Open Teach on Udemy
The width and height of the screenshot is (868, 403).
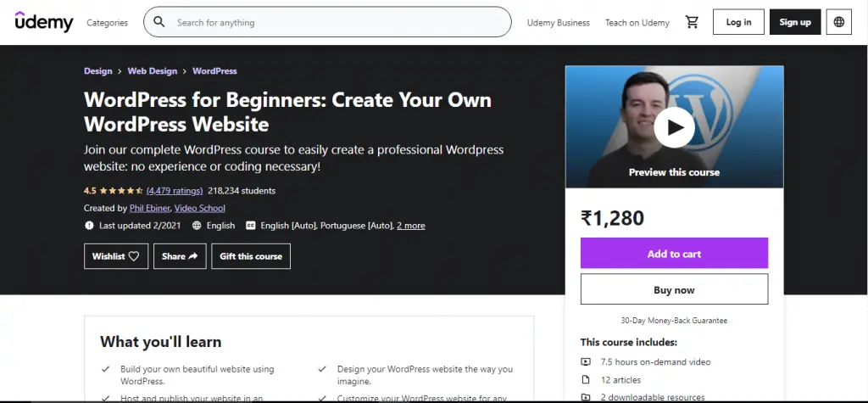[637, 23]
